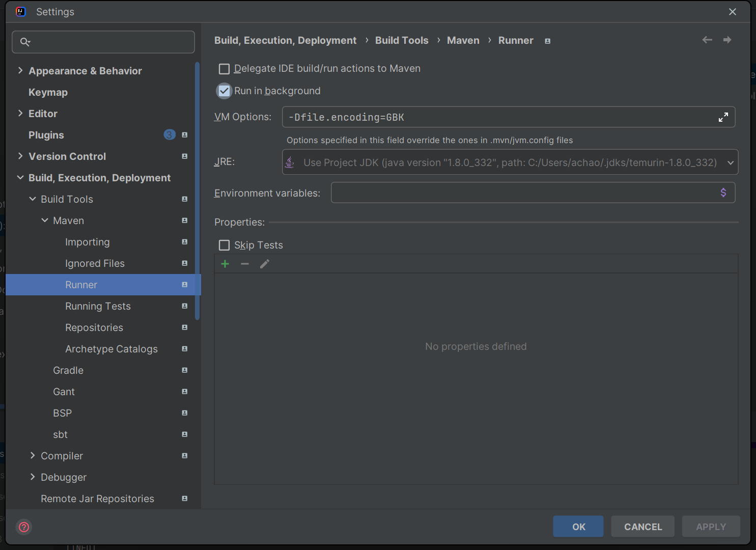Open the Gradle settings page
This screenshot has height=550, width=756.
tap(68, 370)
